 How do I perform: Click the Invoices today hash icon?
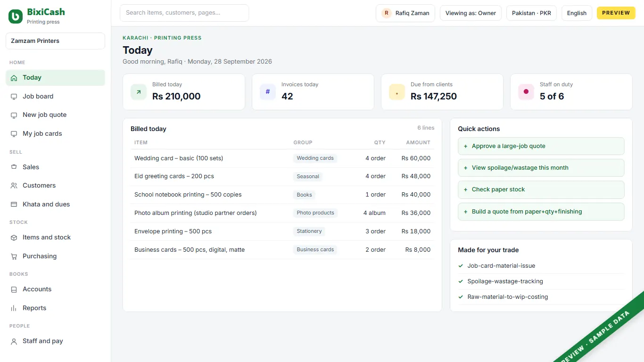pyautogui.click(x=268, y=92)
